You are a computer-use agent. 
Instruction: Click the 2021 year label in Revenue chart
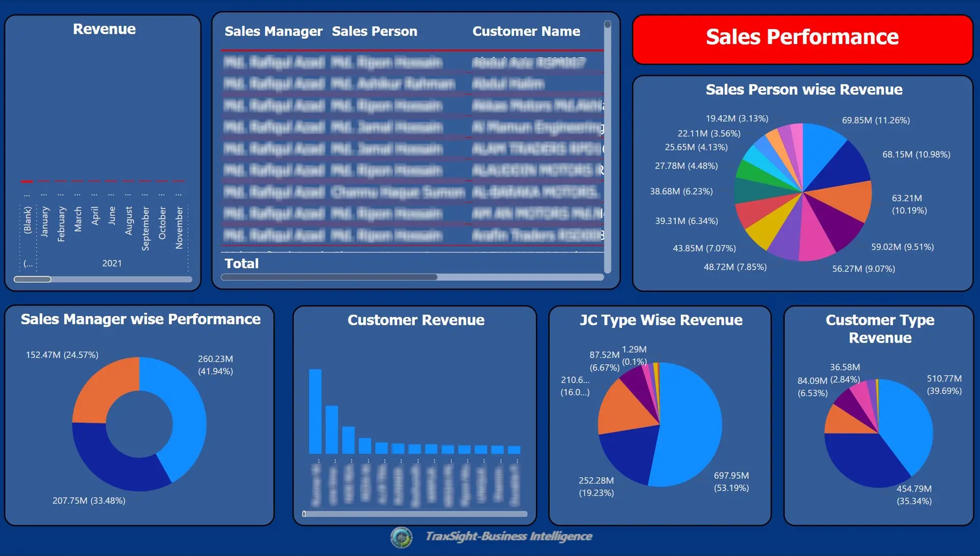tap(112, 263)
